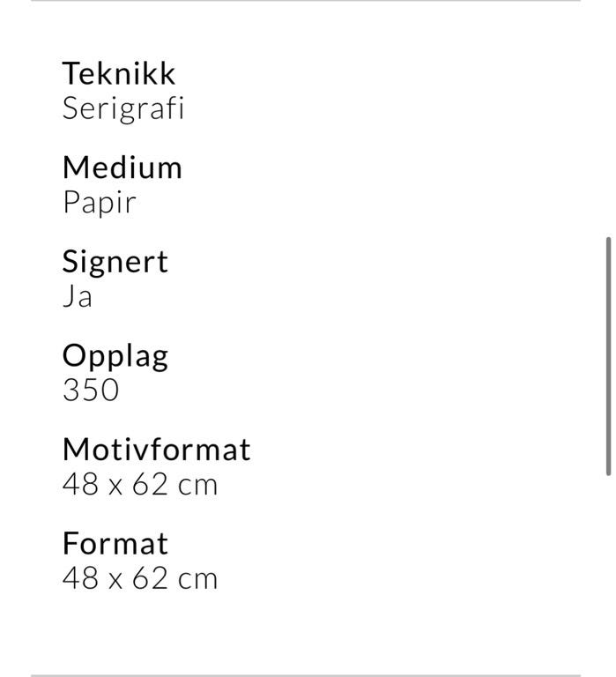This screenshot has height=677, width=616.
Task: Click the Teknikk label
Action: pyautogui.click(x=118, y=73)
